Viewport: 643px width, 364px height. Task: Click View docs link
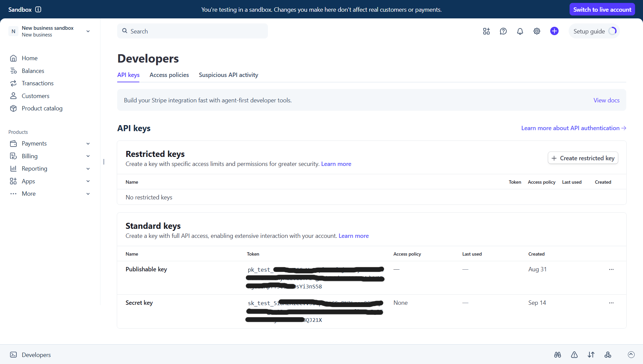(x=606, y=100)
